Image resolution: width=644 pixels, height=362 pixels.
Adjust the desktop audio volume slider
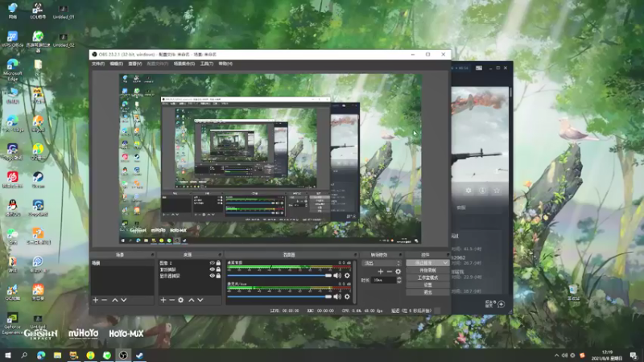[x=279, y=275]
